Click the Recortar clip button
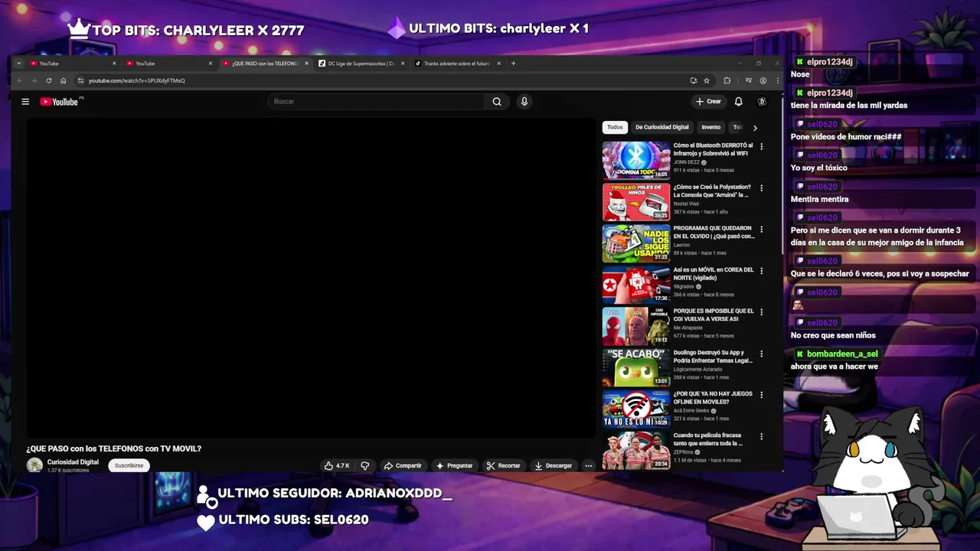Screen dimensions: 980x551 click(x=503, y=465)
